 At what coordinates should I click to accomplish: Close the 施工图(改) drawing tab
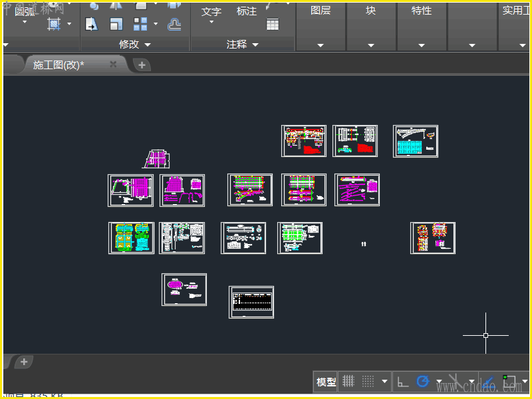(x=113, y=65)
